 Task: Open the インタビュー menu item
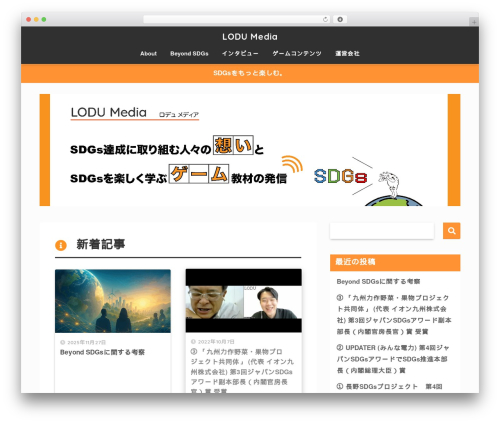pyautogui.click(x=240, y=53)
